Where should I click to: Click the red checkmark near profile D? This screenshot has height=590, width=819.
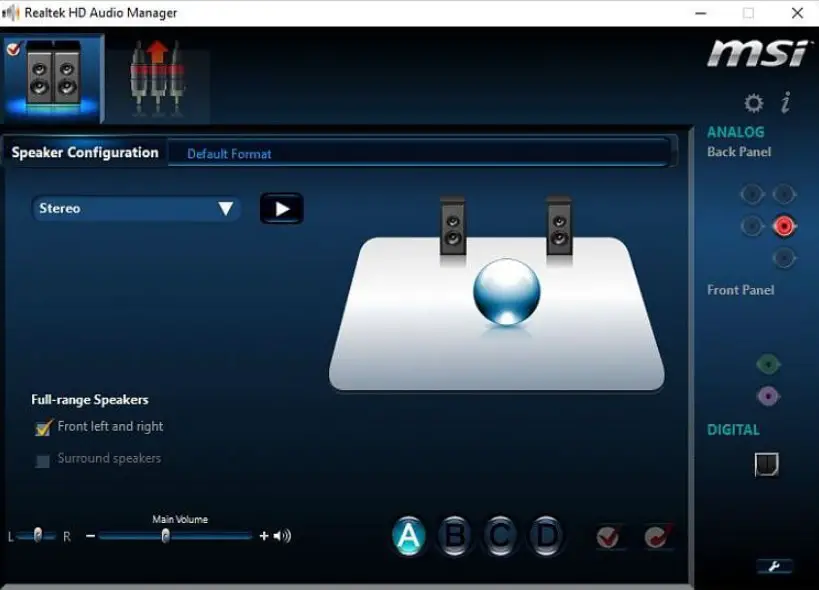tap(608, 536)
